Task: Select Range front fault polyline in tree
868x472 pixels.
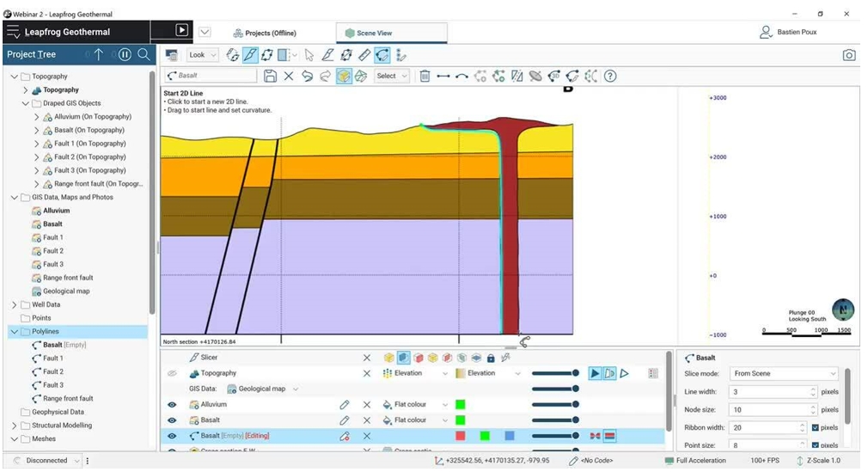Action: 68,398
